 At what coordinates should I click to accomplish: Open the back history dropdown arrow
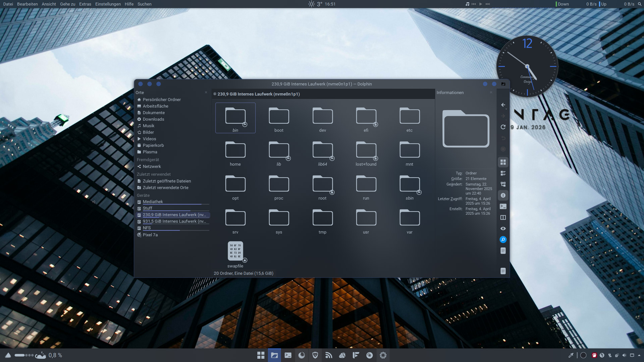(x=506, y=109)
